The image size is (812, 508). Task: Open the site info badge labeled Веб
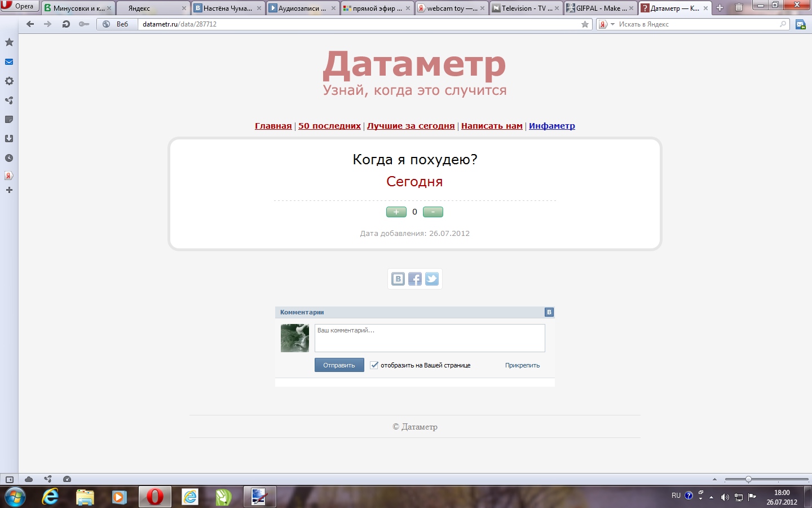[116, 24]
